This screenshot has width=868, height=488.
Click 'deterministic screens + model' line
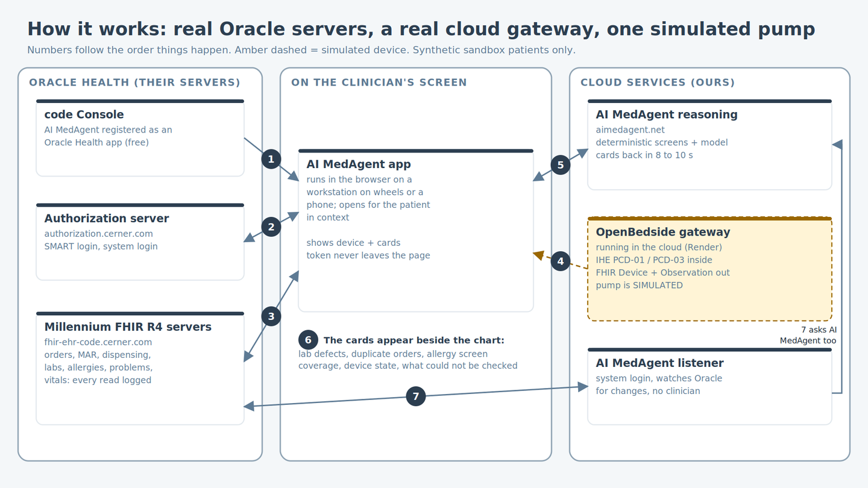662,143
